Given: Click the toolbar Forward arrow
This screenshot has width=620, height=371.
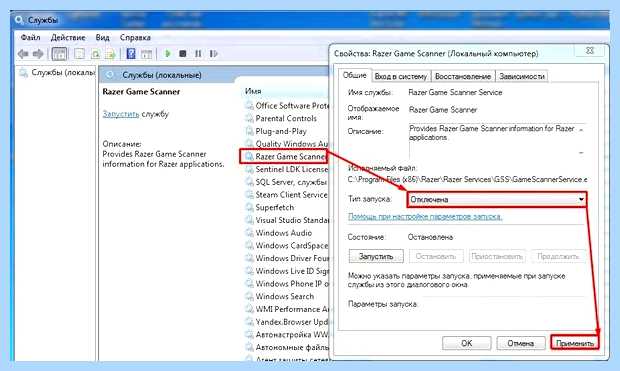Looking at the screenshot, I should pyautogui.click(x=38, y=53).
